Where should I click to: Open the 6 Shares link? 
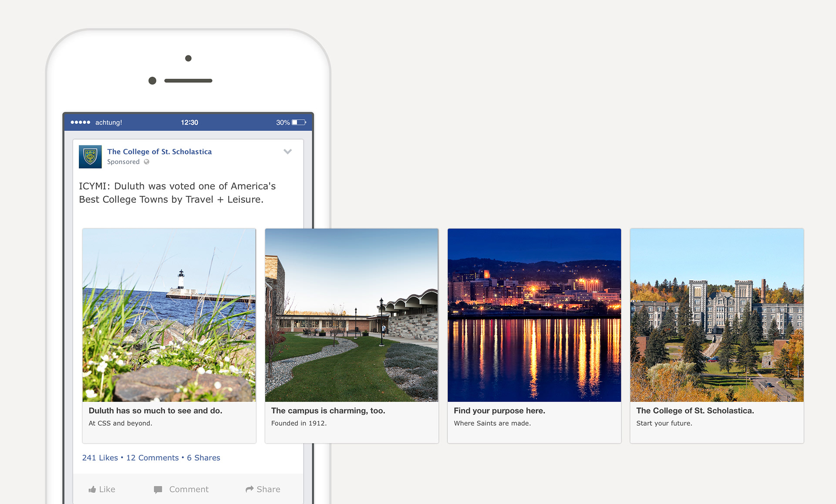coord(203,458)
